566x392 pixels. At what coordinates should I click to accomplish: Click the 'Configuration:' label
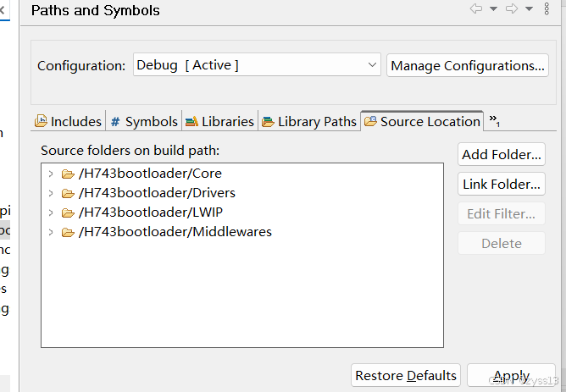tap(81, 66)
